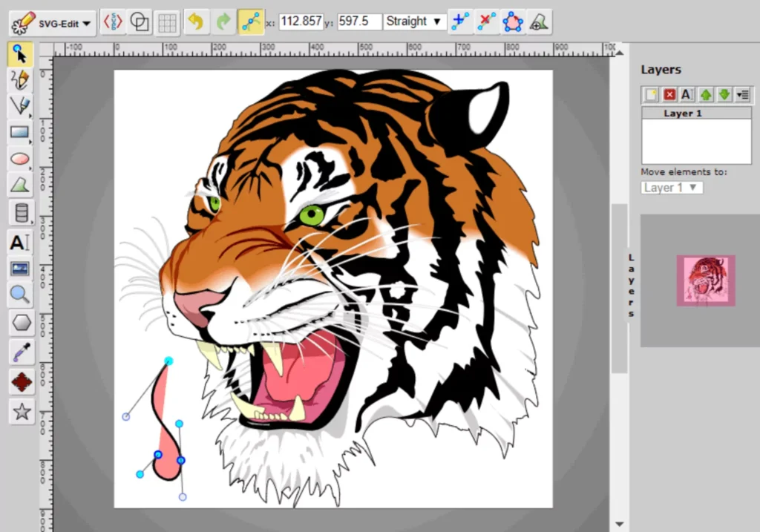Select the Pencil drawing tool
This screenshot has width=760, height=532.
20,81
